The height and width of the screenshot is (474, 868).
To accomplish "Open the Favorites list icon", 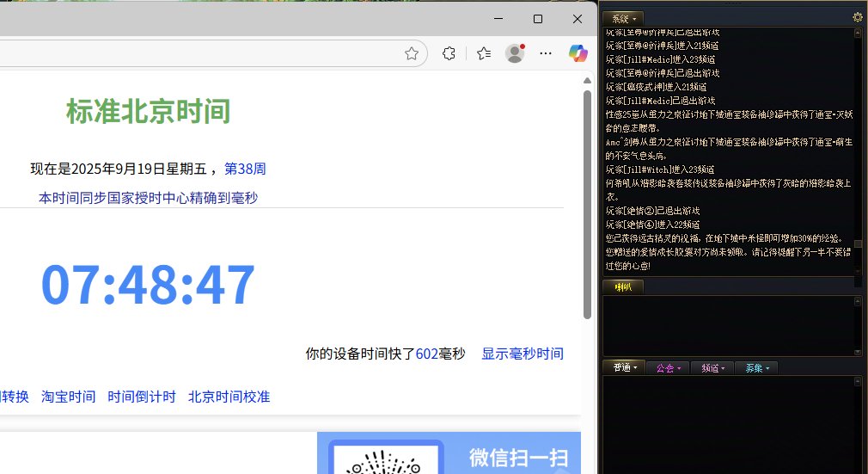I will (x=484, y=53).
